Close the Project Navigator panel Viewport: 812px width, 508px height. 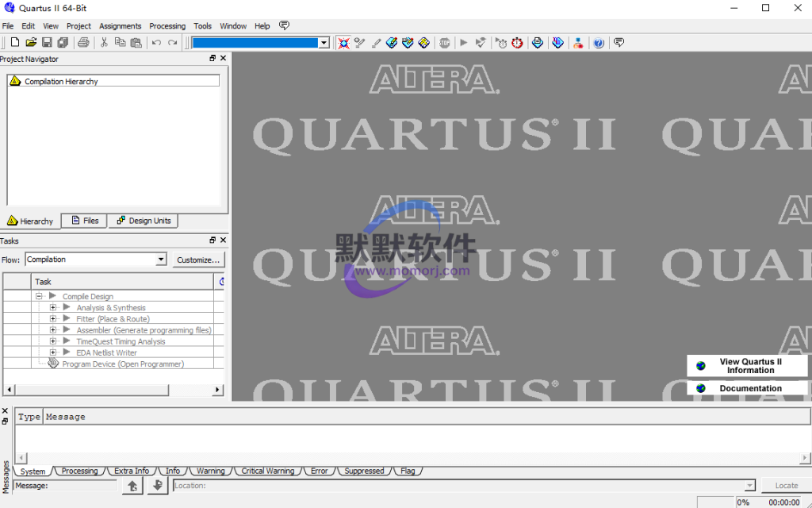[x=223, y=58]
